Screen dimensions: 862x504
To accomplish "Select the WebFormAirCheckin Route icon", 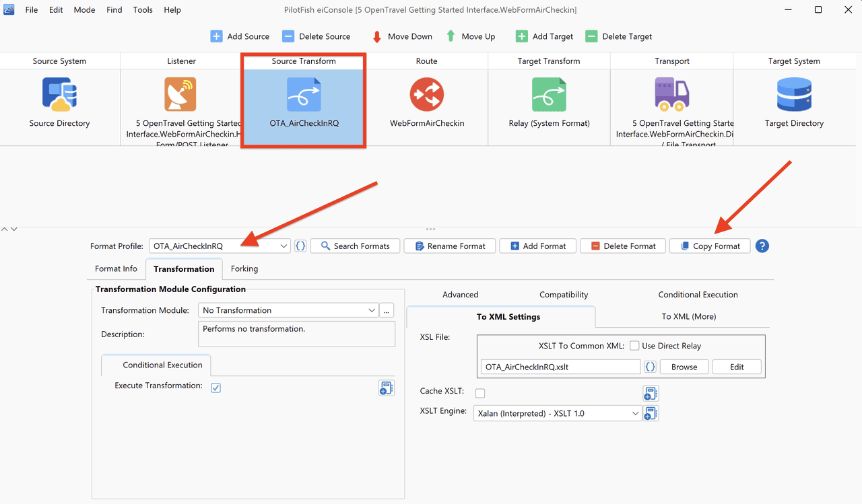I will [426, 94].
